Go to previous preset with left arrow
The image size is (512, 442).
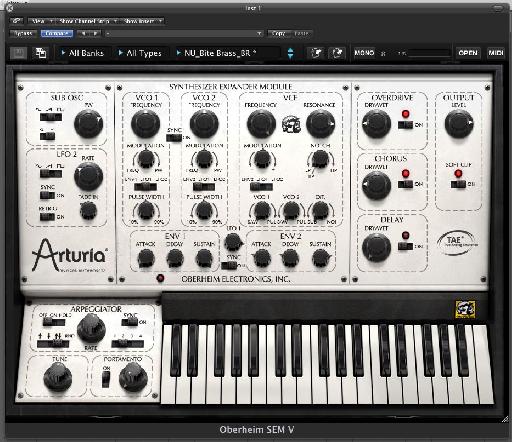click(x=83, y=33)
